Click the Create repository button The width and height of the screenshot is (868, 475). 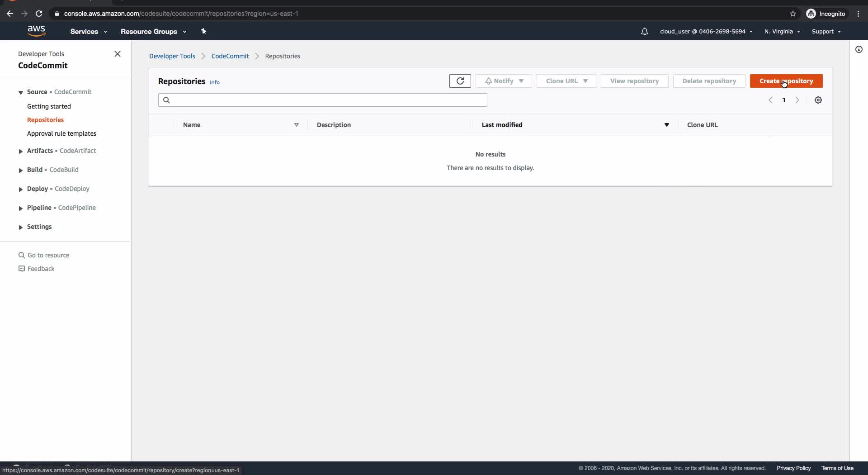(x=786, y=81)
